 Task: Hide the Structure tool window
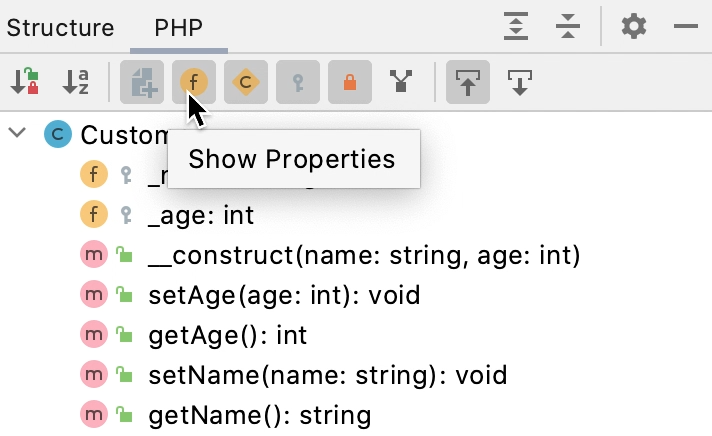point(685,26)
